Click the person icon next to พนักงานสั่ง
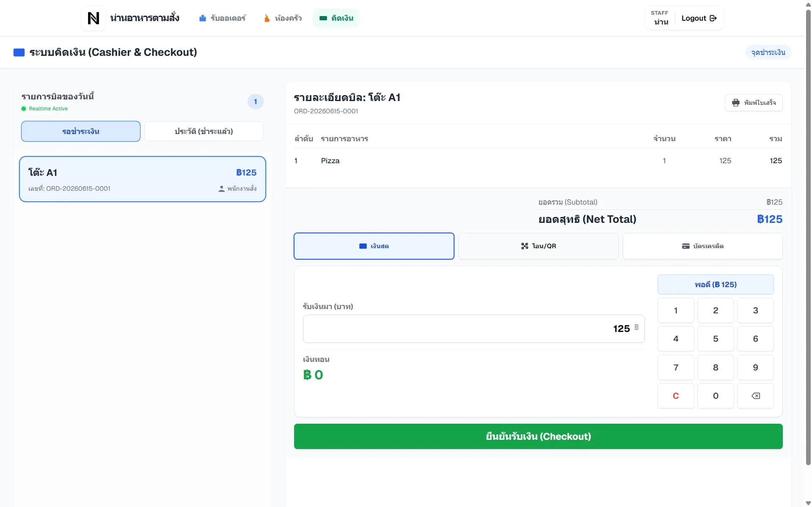Image resolution: width=812 pixels, height=507 pixels. click(221, 189)
